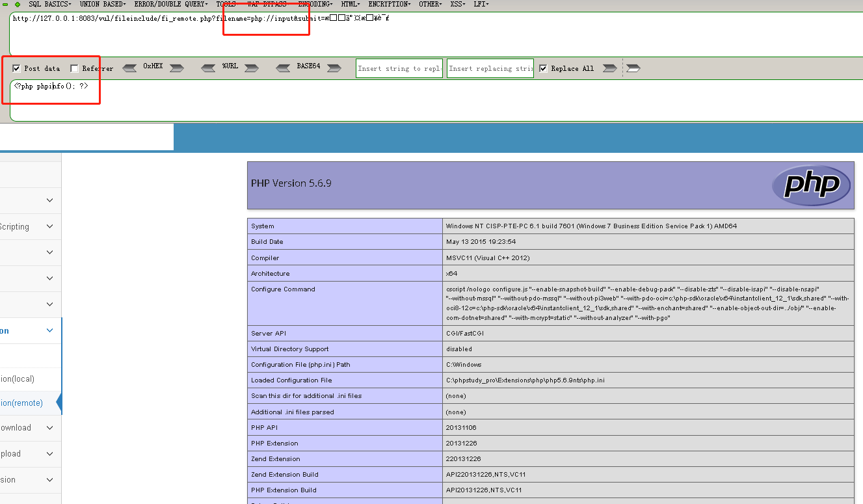Screen dimensions: 863x504
Task: Open the LFI dropdown menu
Action: [x=481, y=4]
